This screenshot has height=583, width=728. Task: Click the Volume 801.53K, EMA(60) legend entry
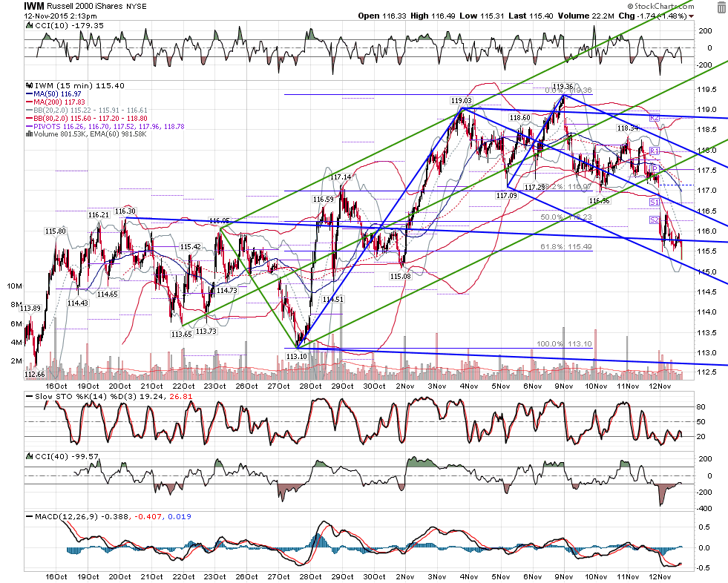tap(86, 134)
